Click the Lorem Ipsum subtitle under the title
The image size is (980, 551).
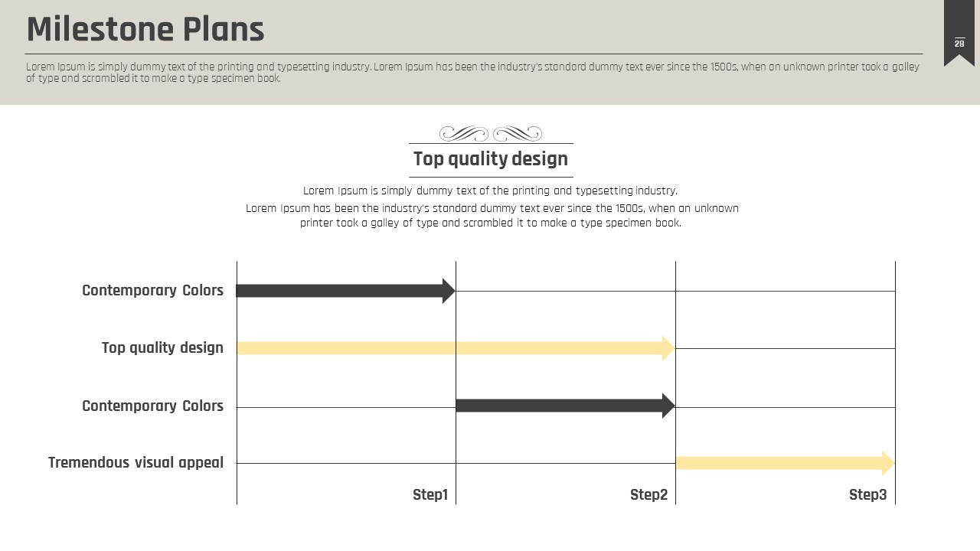point(472,72)
